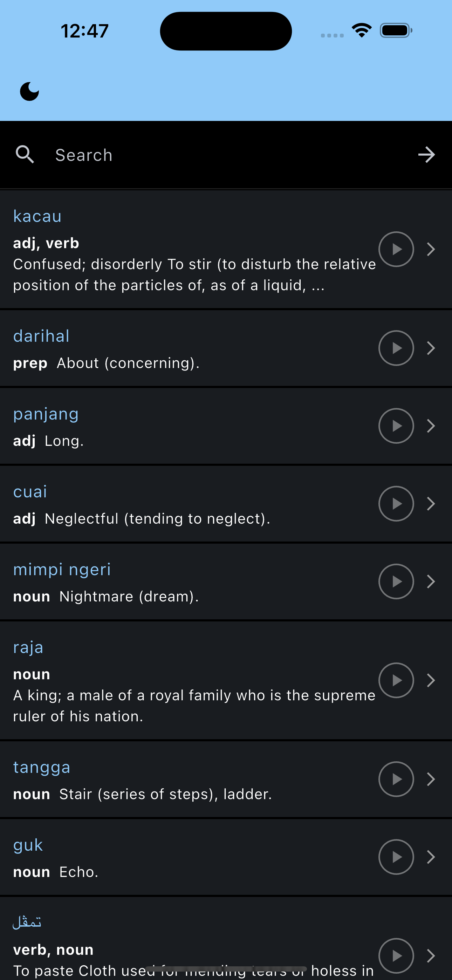Submit search with the arrow icon
The height and width of the screenshot is (980, 452).
(x=426, y=155)
